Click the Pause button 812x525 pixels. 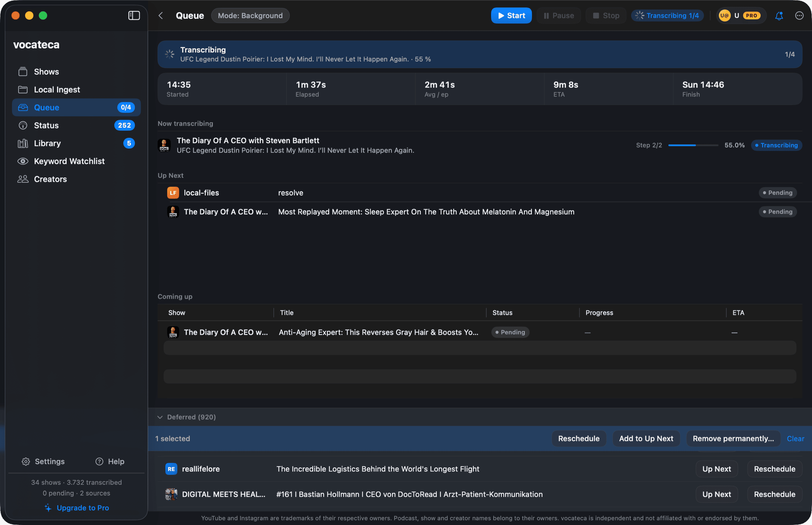click(559, 16)
